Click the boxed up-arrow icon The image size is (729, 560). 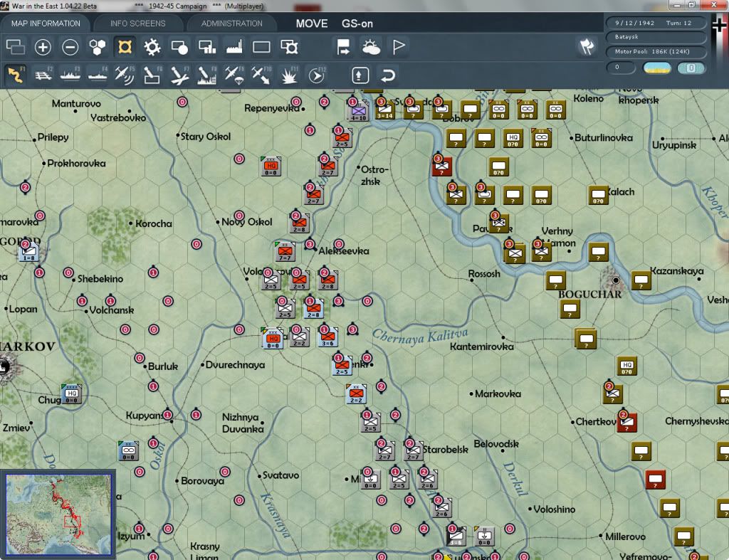tap(360, 75)
